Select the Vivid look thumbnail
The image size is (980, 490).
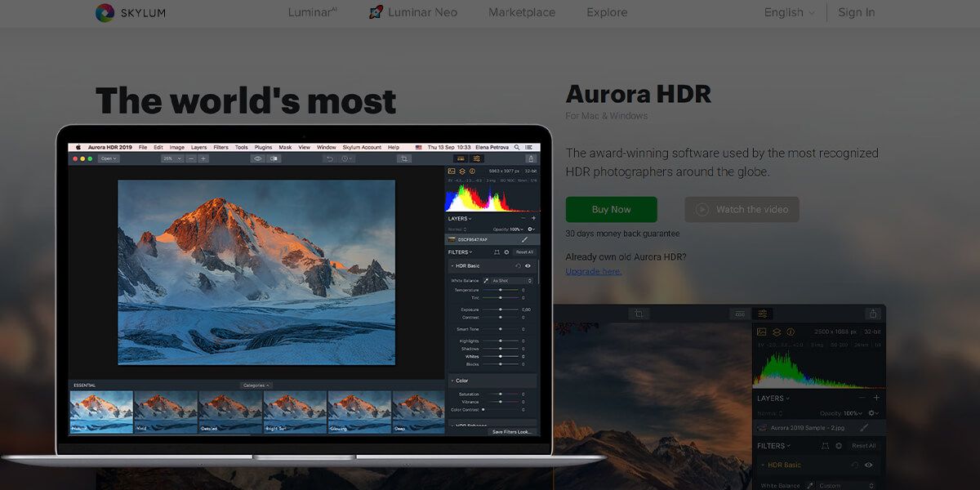click(166, 412)
